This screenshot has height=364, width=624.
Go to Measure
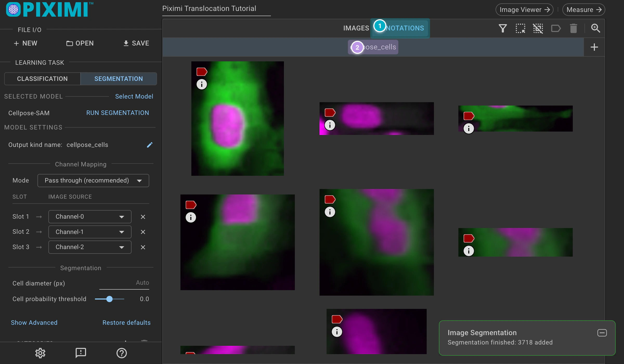[x=584, y=10]
